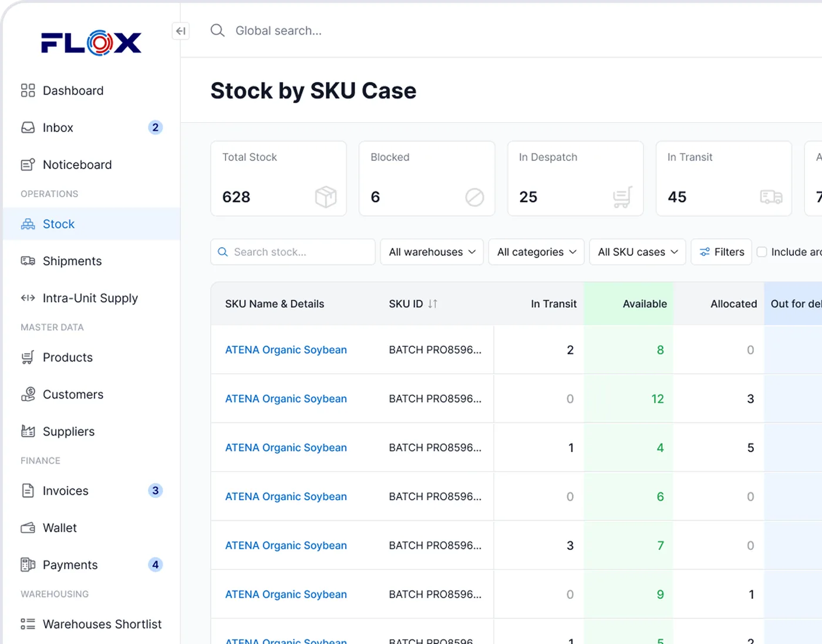Screen dimensions: 822x644
Task: Select Shipments in the sidebar
Action: point(91,261)
